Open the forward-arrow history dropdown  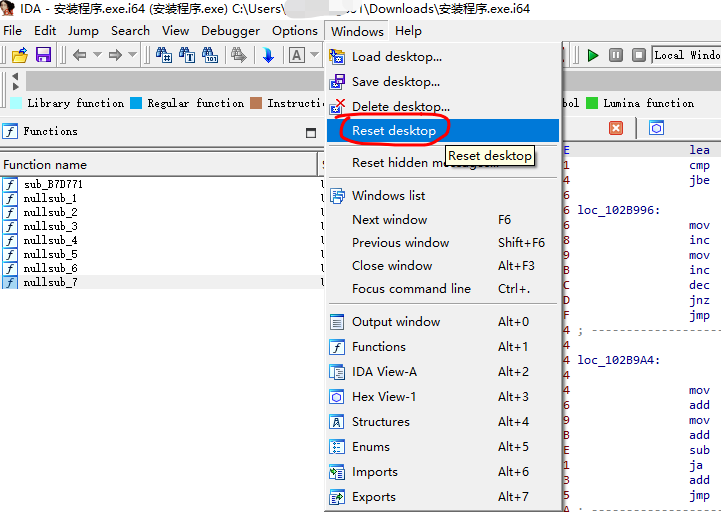(132, 55)
